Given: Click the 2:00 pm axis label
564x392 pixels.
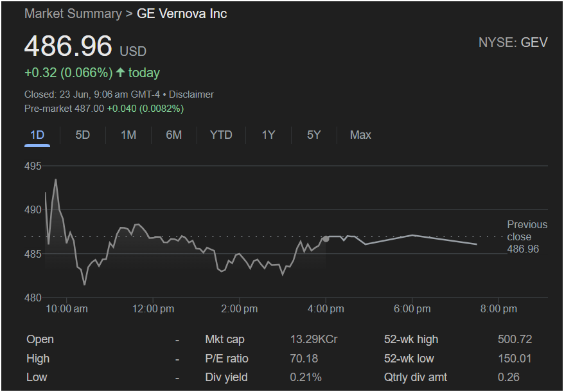Looking at the screenshot, I should pos(240,309).
